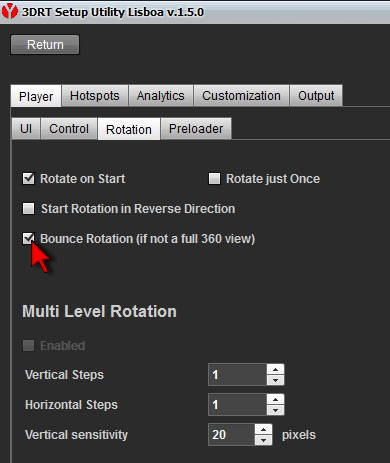Image resolution: width=390 pixels, height=463 pixels.
Task: Click the Multi Level Rotation Enabled checkbox
Action: coord(28,346)
